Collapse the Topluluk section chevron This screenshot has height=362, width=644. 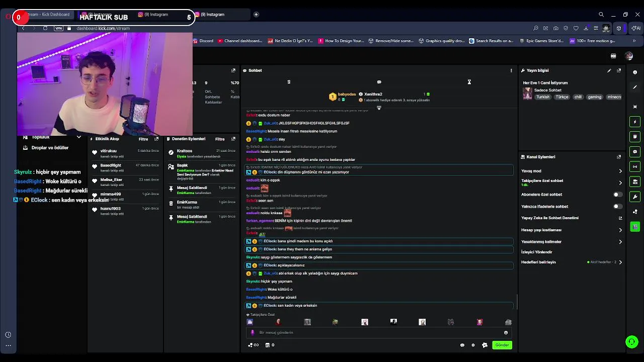(x=78, y=137)
